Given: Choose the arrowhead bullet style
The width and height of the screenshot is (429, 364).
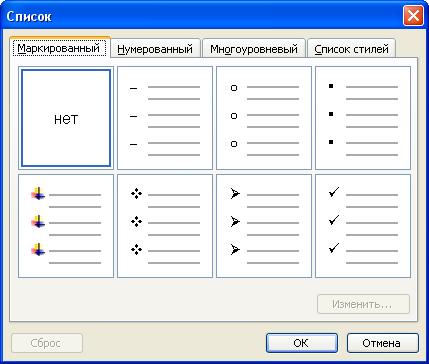Looking at the screenshot, I should (x=264, y=226).
